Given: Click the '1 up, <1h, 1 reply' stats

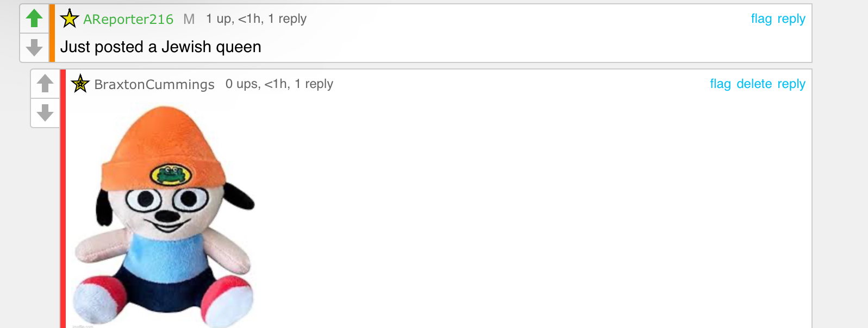Looking at the screenshot, I should (x=256, y=19).
